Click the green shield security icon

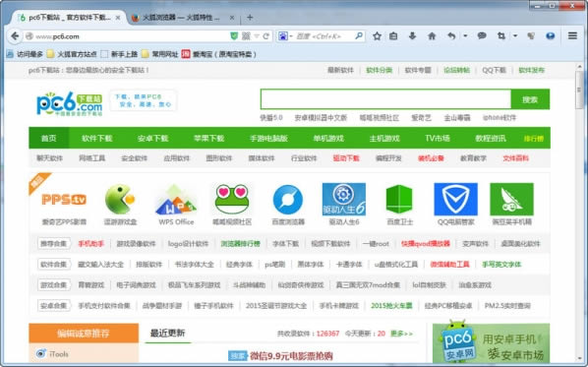[234, 36]
